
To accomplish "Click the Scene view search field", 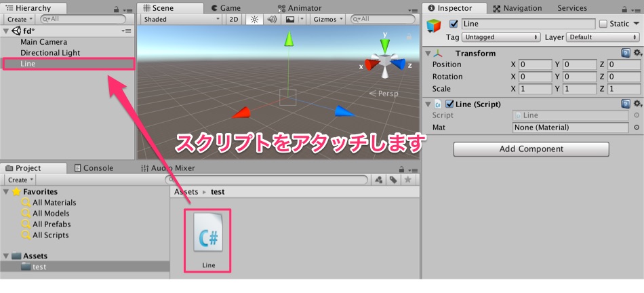I will tap(383, 19).
